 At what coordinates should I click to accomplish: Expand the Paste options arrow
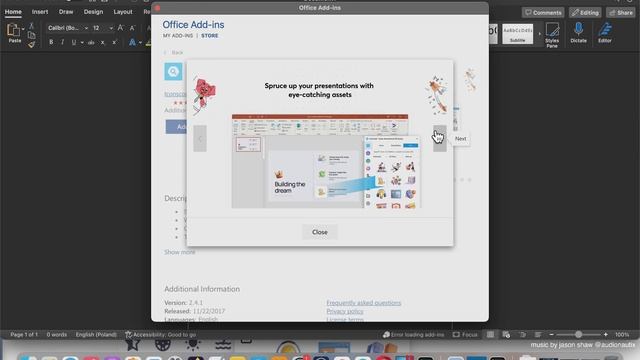coord(23,29)
